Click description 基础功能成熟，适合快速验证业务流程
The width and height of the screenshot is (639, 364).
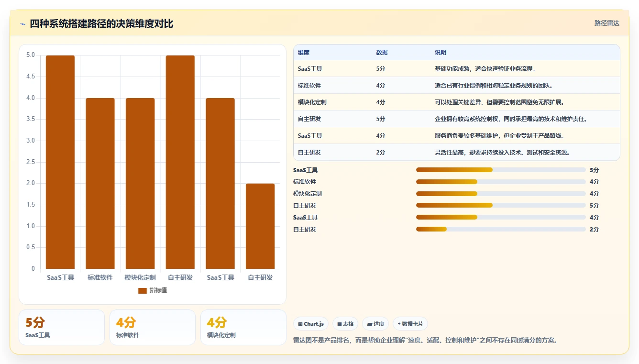(485, 69)
